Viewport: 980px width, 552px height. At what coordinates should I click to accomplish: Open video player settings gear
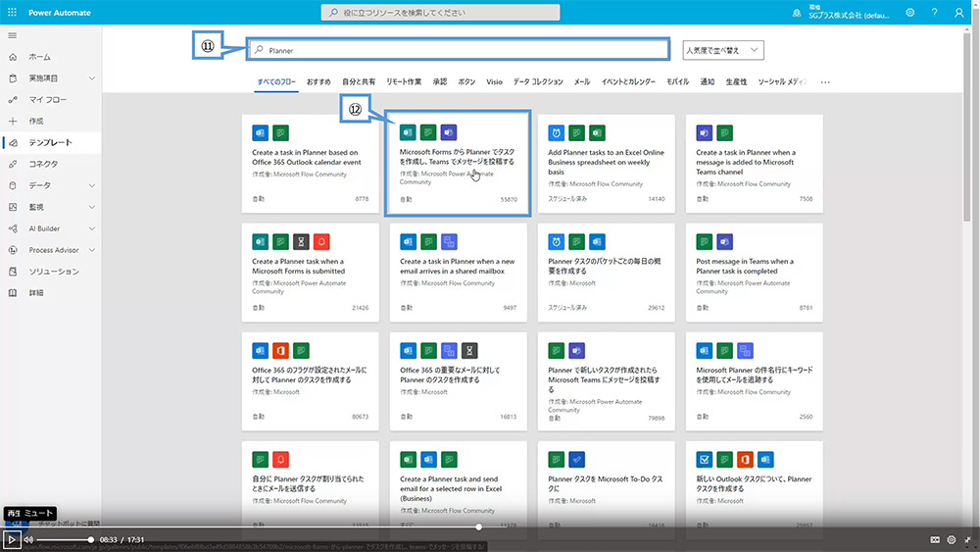click(x=952, y=539)
